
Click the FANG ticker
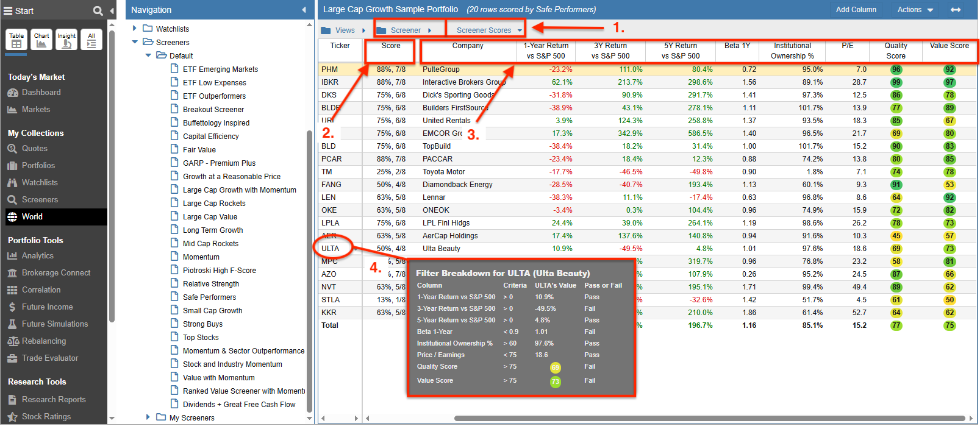coord(331,185)
